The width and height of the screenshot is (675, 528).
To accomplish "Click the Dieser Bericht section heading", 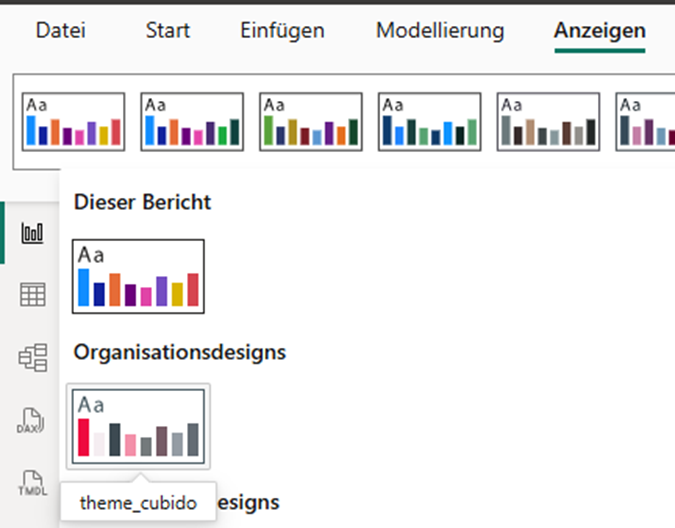I will tap(142, 202).
